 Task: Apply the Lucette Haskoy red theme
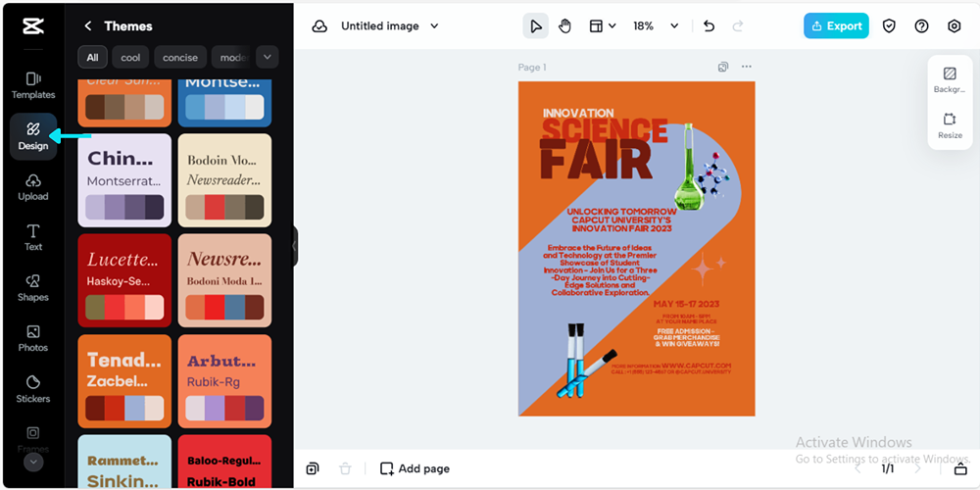tap(124, 280)
